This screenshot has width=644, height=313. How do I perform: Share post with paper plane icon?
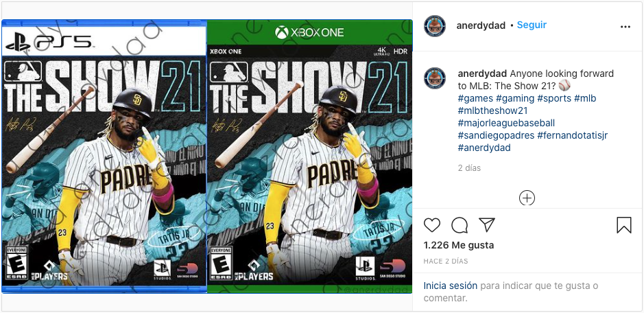487,225
